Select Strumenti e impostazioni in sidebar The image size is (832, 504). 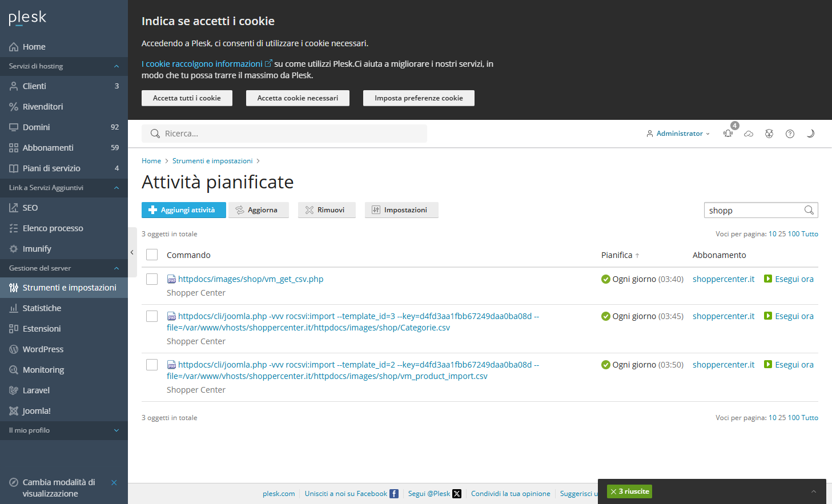[x=64, y=288]
